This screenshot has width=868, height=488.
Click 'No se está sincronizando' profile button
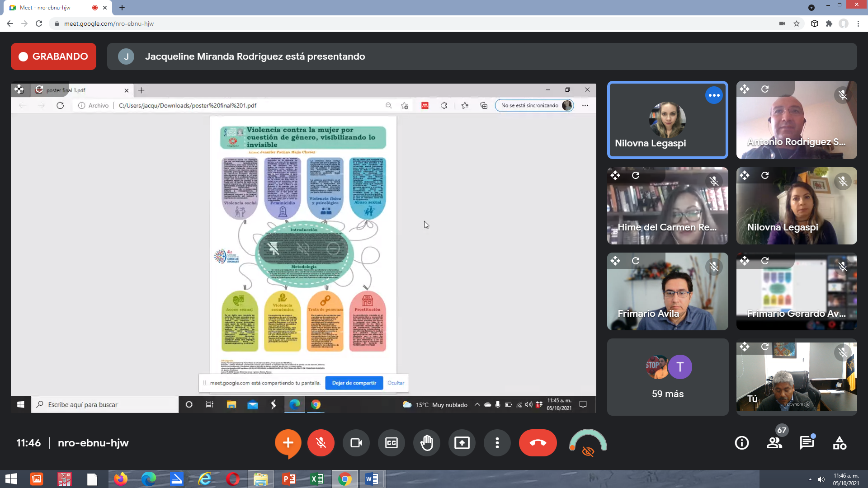click(534, 105)
